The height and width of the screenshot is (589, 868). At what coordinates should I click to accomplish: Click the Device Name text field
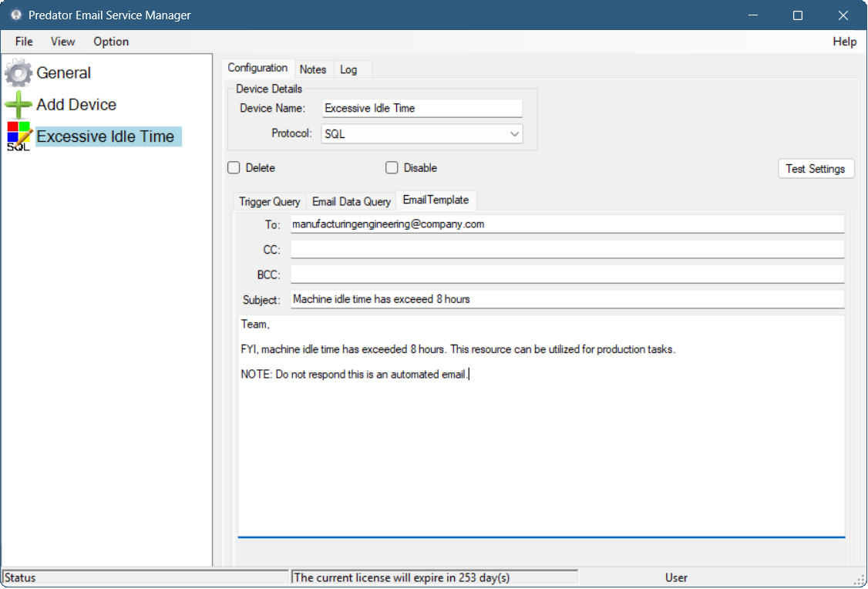pos(421,108)
